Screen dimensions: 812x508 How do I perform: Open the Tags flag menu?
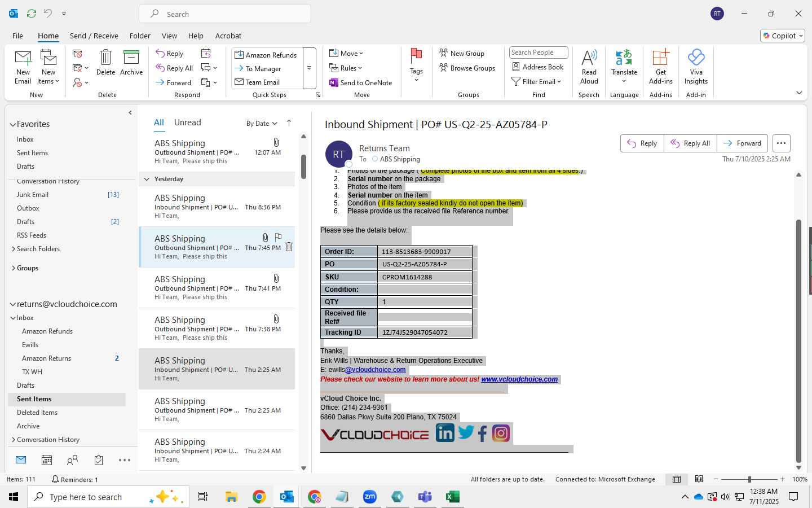(416, 65)
